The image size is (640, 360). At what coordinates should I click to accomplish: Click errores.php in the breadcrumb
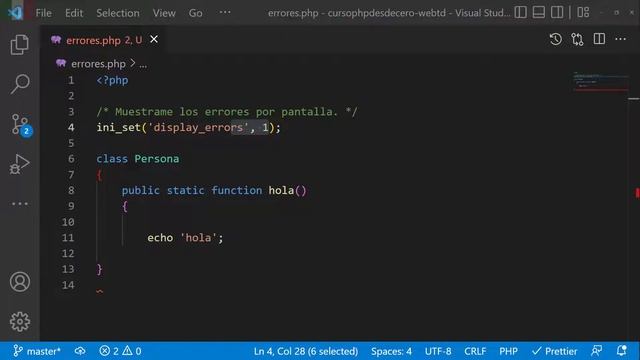pos(98,64)
